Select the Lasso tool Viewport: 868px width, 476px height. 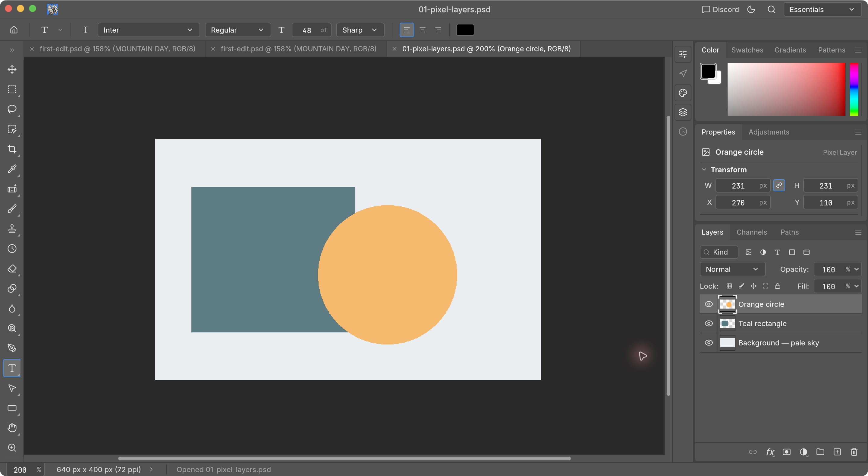12,109
